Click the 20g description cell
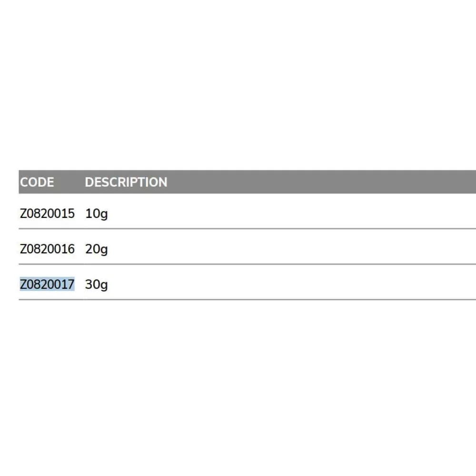The image size is (476, 476). tap(97, 248)
